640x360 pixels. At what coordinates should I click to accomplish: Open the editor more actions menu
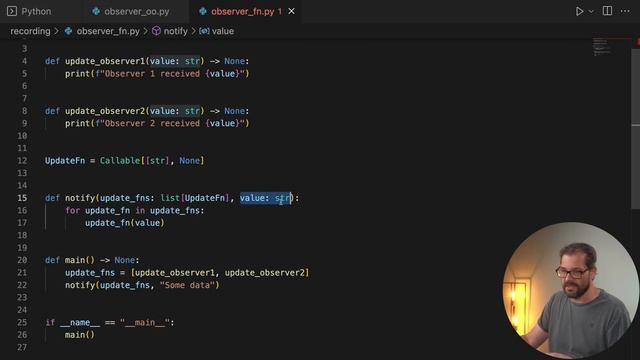click(625, 11)
